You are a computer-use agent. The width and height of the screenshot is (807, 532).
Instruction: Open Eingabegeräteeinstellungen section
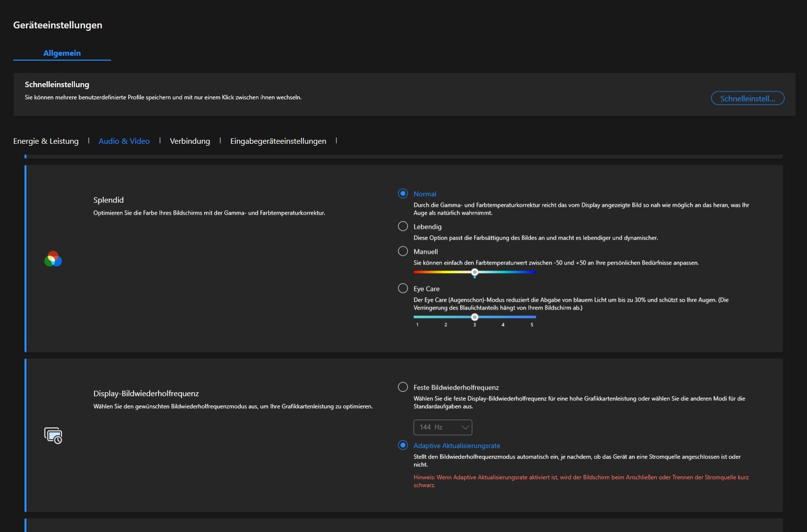pos(278,141)
